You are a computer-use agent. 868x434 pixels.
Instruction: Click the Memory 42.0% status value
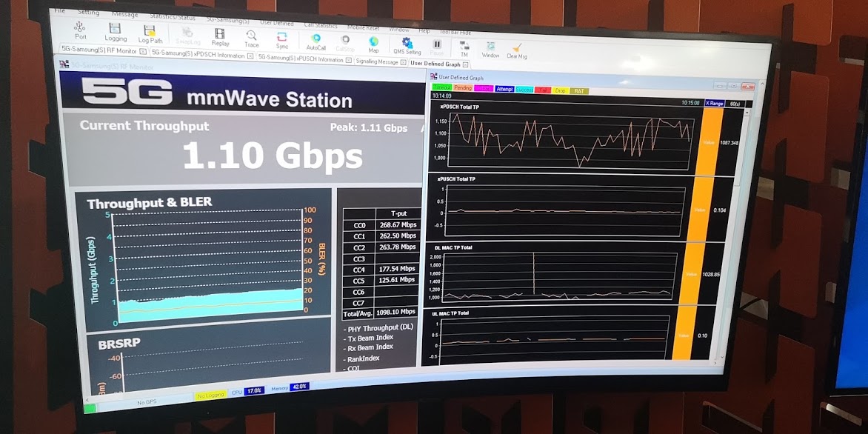pyautogui.click(x=299, y=387)
